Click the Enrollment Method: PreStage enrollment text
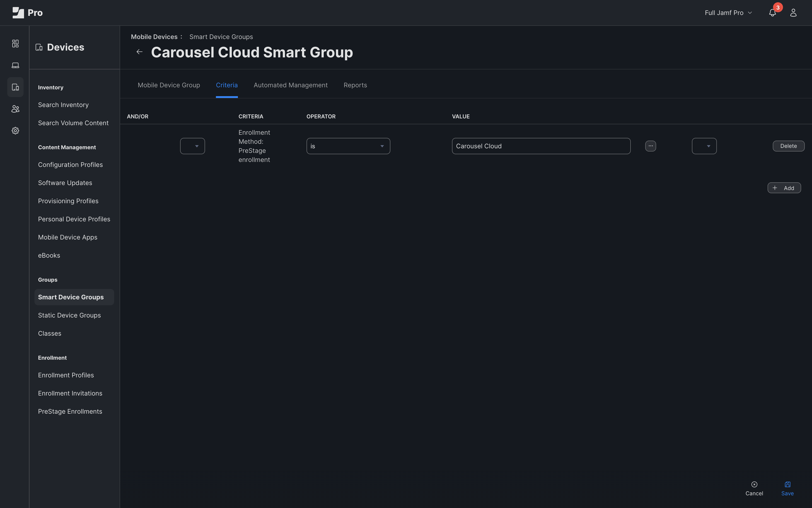 254,146
